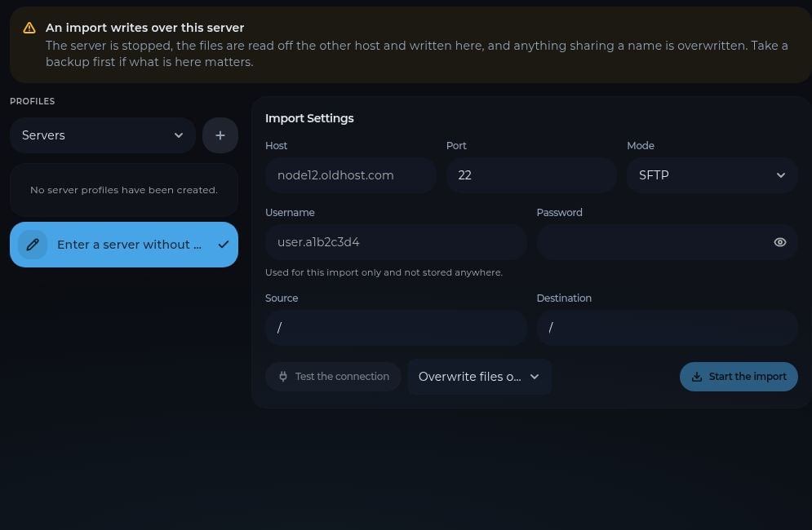
Task: Click the 'Password' field label
Action: pos(559,212)
